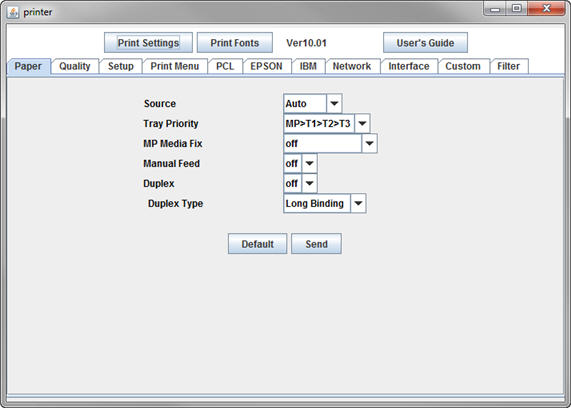The width and height of the screenshot is (571, 408).
Task: Send settings with the Send button
Action: point(316,244)
